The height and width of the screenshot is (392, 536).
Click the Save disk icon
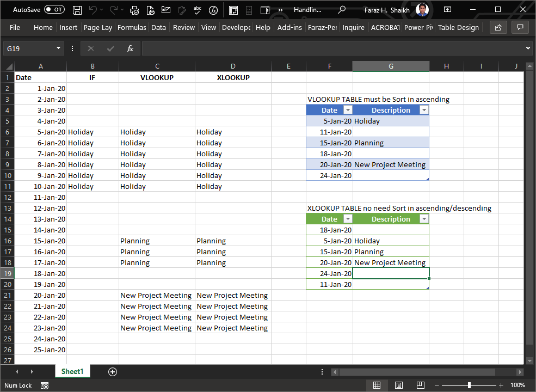pos(77,10)
